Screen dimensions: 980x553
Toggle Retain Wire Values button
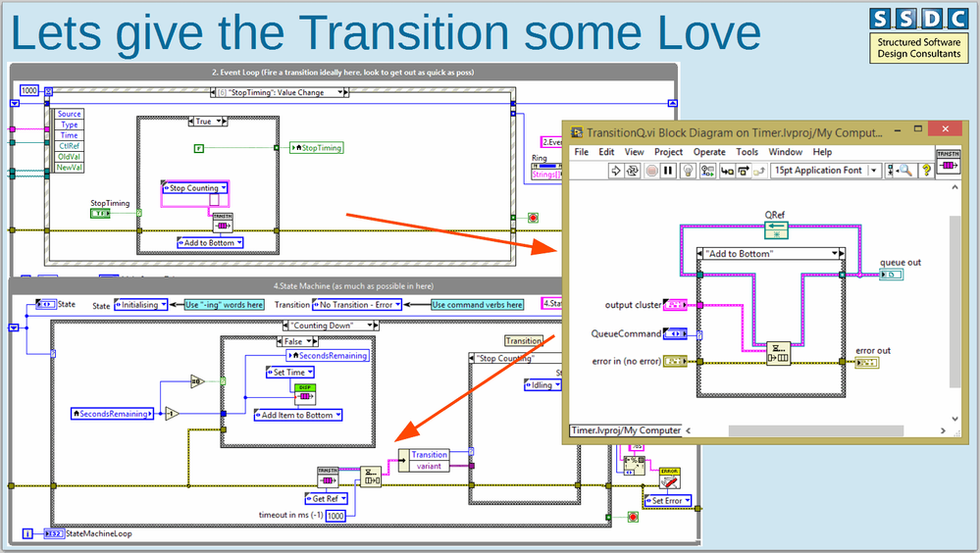(x=707, y=171)
